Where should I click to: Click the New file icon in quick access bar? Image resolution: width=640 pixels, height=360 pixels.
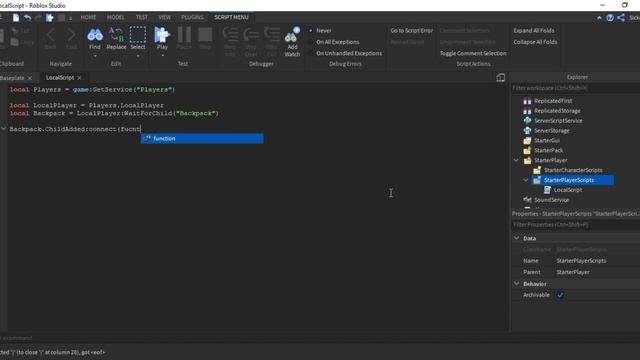[16, 18]
